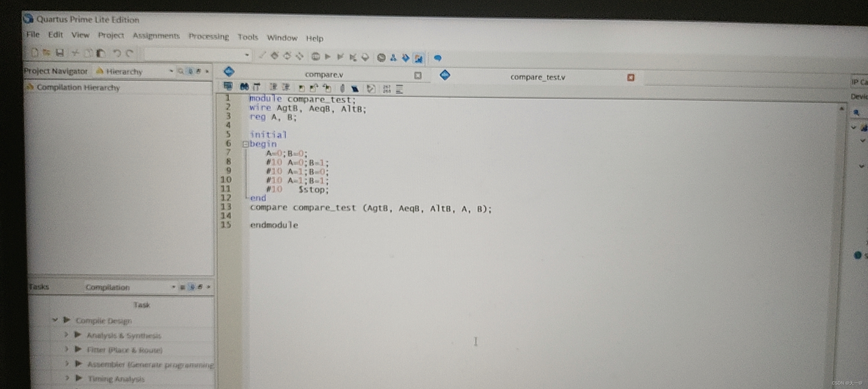Viewport: 868px width, 389px height.
Task: Open the Help menu
Action: coord(315,38)
